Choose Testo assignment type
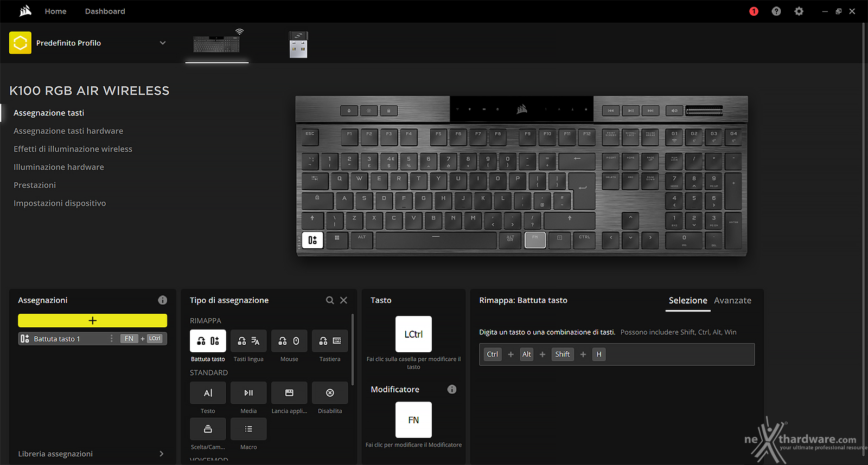Viewport: 868px width, 465px height. [208, 393]
